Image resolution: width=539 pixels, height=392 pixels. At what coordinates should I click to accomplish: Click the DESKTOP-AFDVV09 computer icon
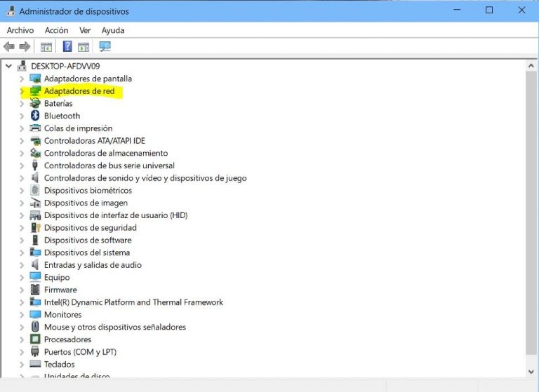[x=22, y=66]
